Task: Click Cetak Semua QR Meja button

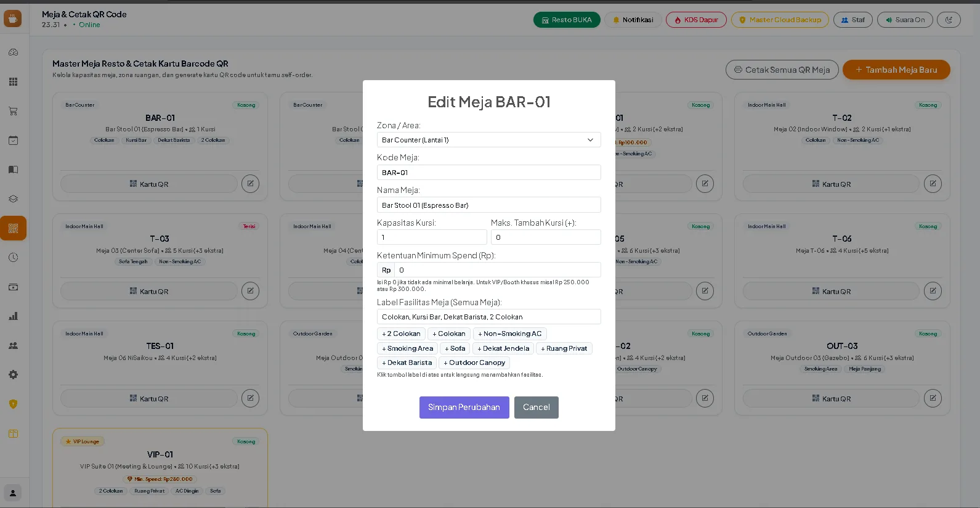Action: coord(782,70)
